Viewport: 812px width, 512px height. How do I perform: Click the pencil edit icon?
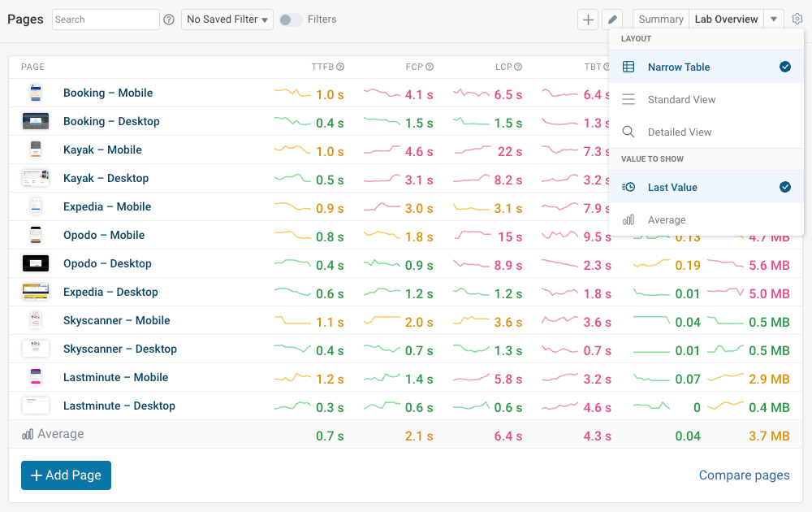click(613, 20)
